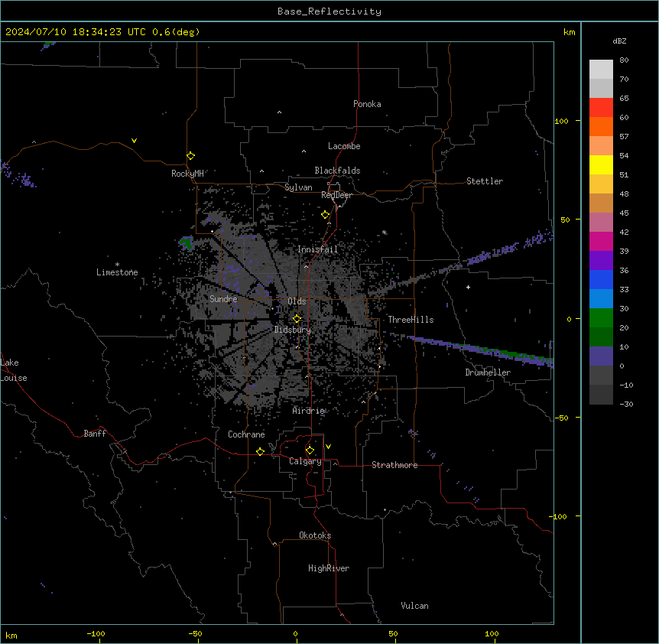Click the Stettler city label
Screen dimensions: 659x644
tap(485, 181)
